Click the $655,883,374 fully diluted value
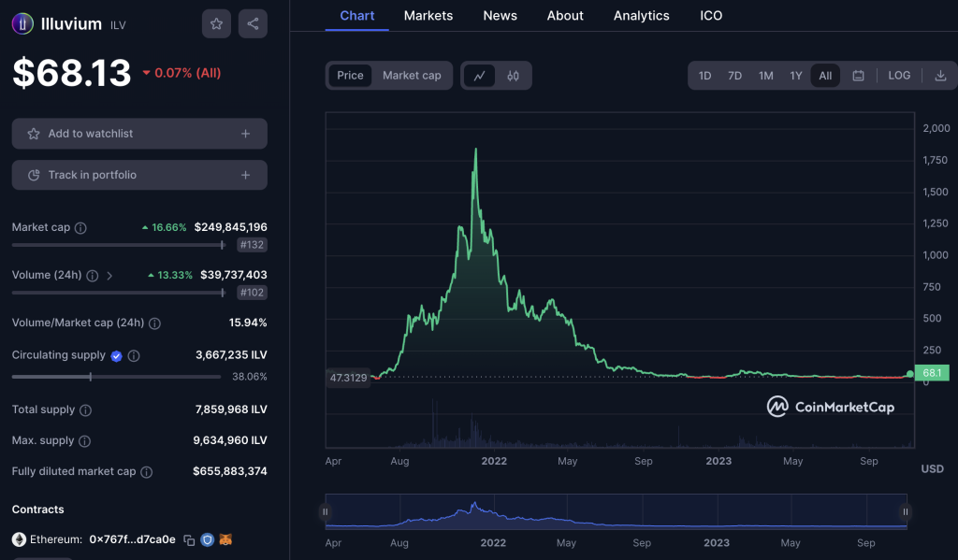Image resolution: width=958 pixels, height=560 pixels. 230,471
